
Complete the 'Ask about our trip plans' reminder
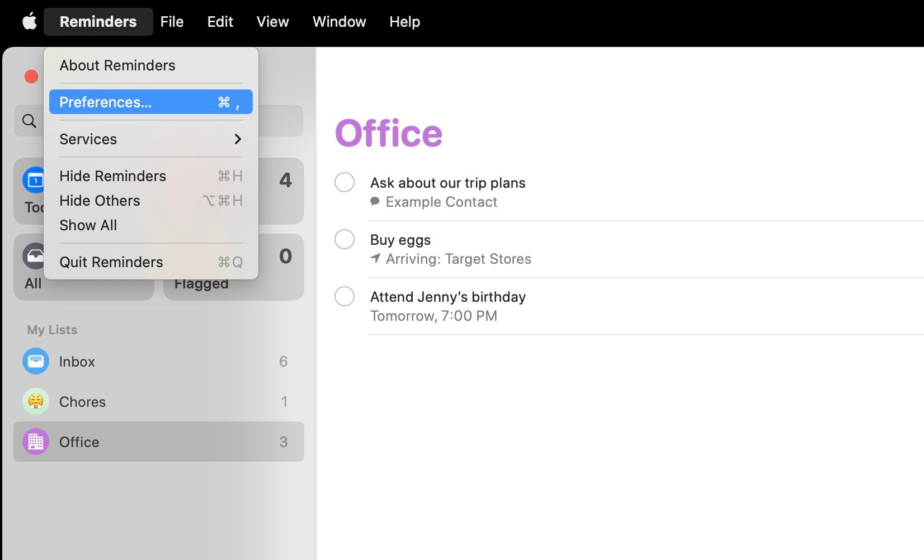345,182
